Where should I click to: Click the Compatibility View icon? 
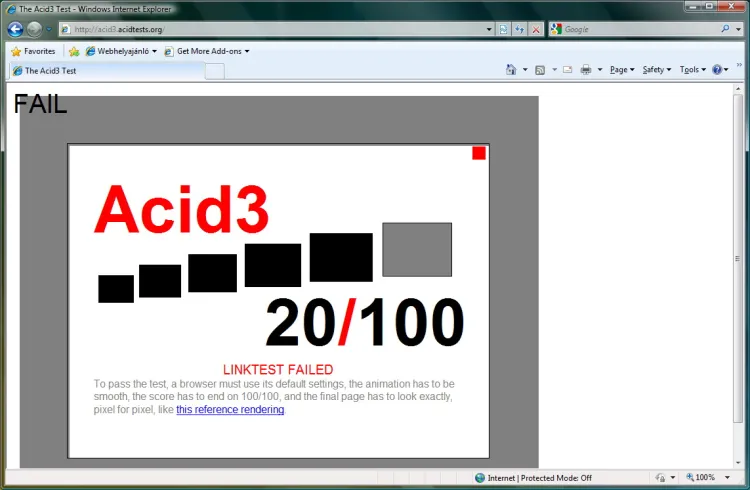point(504,29)
